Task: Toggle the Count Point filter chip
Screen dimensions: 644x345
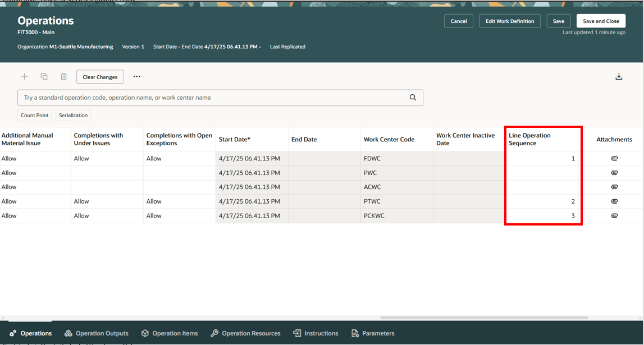Action: pyautogui.click(x=34, y=115)
